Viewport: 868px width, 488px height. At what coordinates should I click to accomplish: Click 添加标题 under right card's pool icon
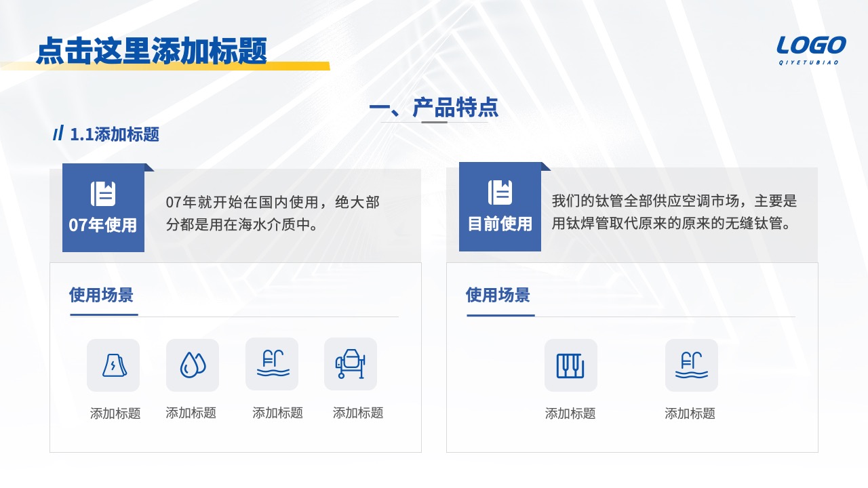[x=690, y=413]
